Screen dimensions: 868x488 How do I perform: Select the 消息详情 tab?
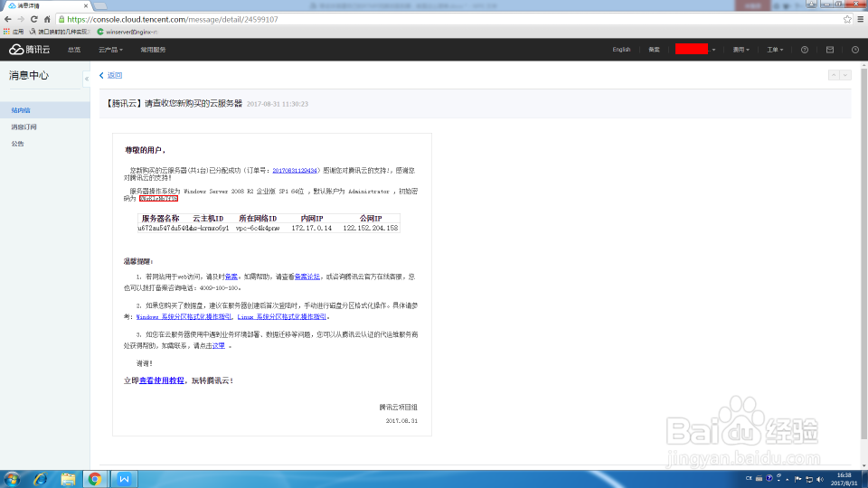tap(45, 5)
